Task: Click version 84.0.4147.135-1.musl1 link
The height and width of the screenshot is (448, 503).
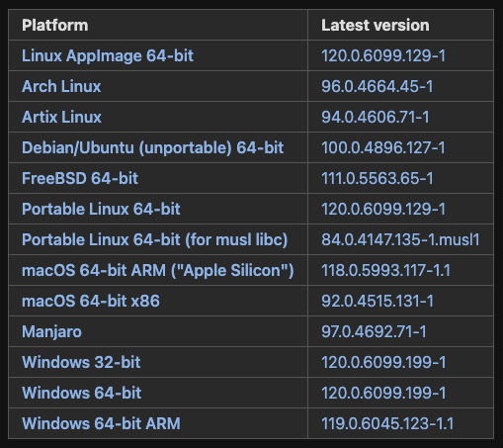Action: tap(400, 239)
